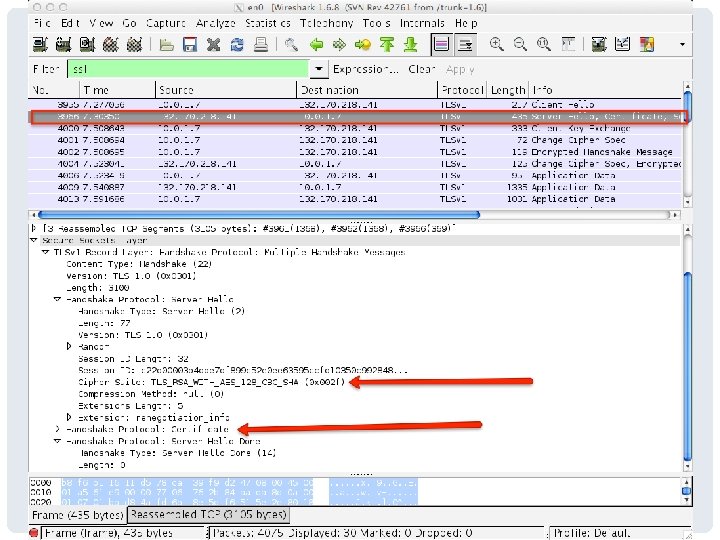Collapse Handshake Protocol: Server Hello node

[57, 299]
